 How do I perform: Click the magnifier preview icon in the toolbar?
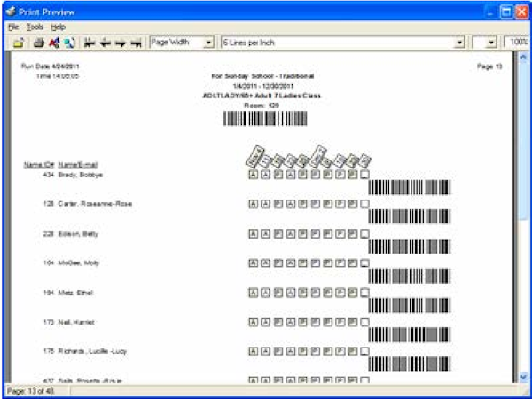pyautogui.click(x=69, y=43)
